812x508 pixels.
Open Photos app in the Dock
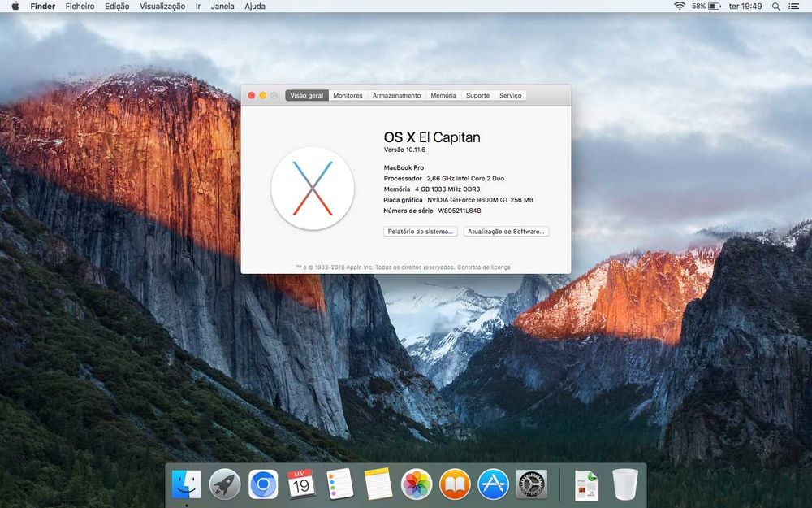click(x=417, y=484)
